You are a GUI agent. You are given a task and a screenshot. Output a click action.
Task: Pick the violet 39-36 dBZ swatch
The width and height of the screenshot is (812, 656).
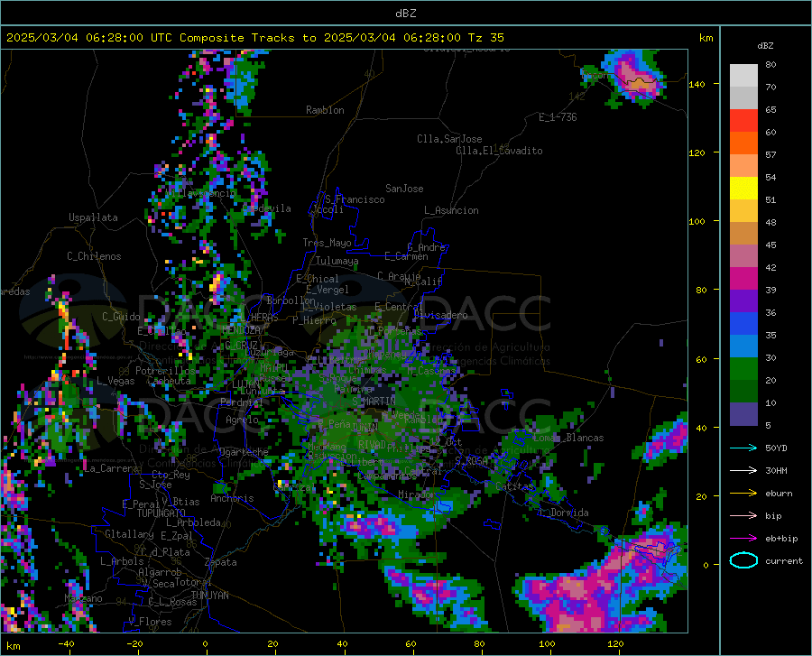(x=743, y=301)
